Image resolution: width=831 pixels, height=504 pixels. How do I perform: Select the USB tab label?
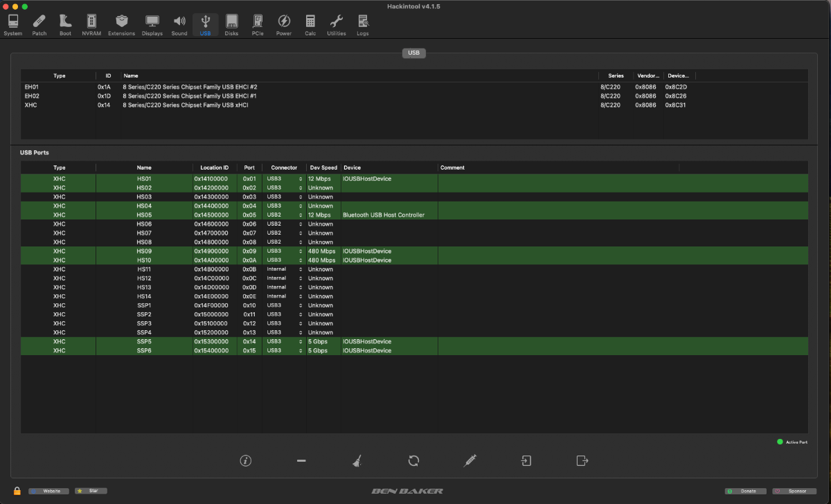tap(413, 53)
